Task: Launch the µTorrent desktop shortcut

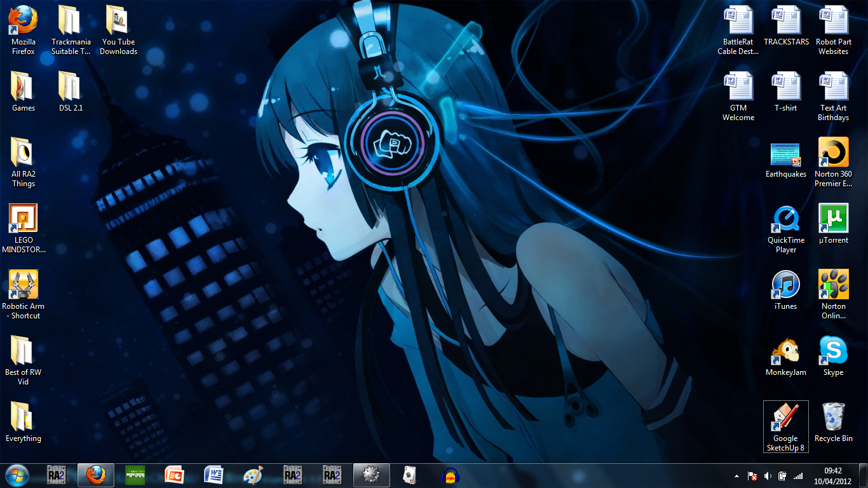Action: [x=833, y=224]
